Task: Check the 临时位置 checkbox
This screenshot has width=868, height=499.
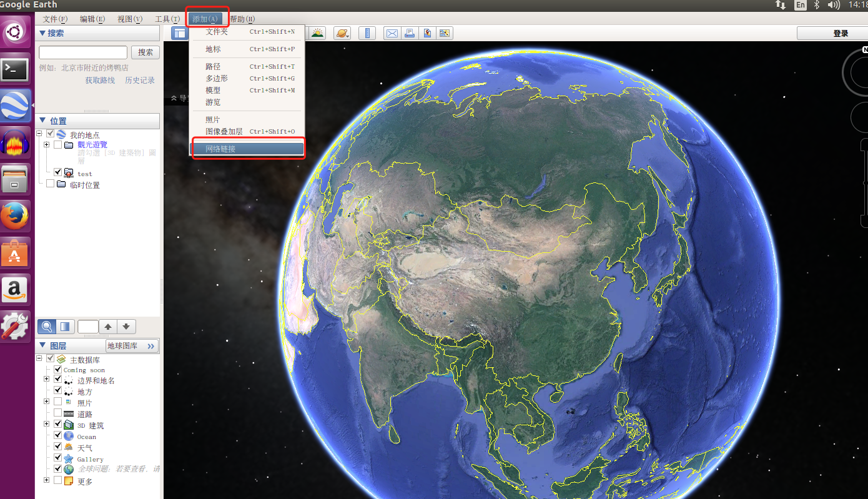Action: tap(51, 184)
